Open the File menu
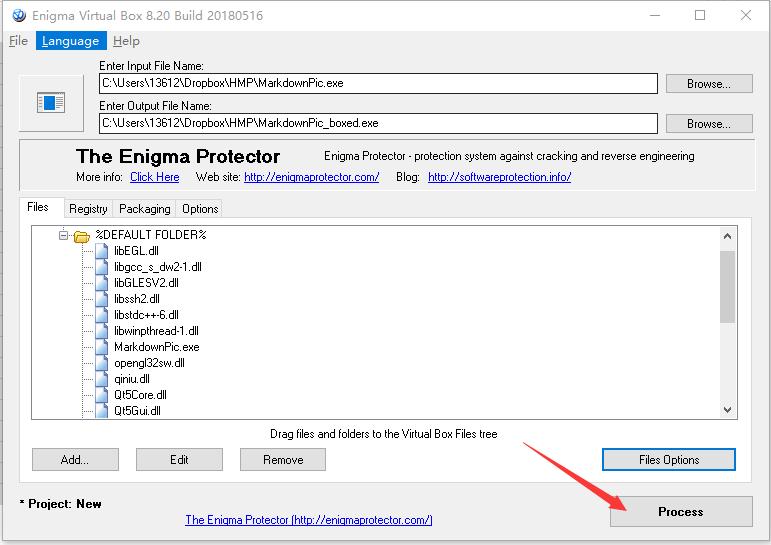This screenshot has height=545, width=771. tap(19, 41)
